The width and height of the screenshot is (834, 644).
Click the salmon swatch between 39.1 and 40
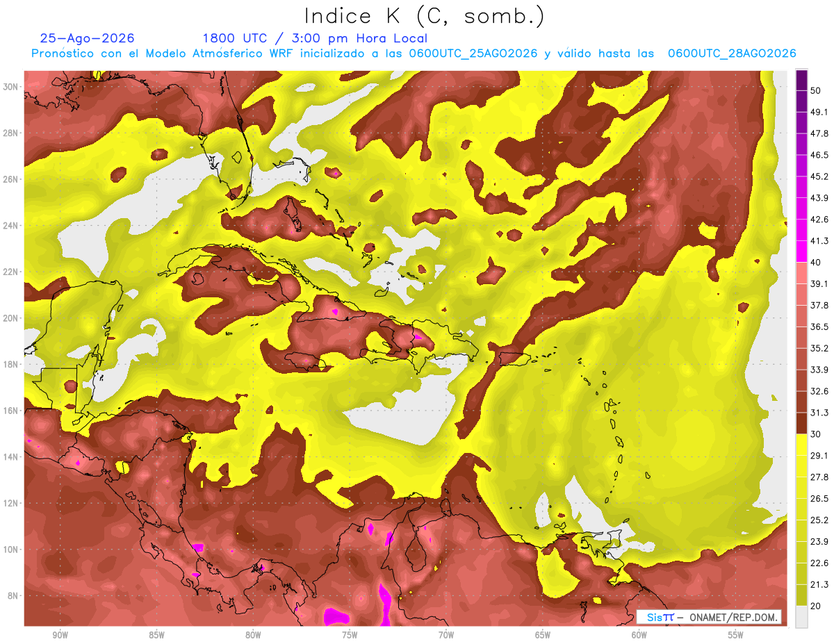(801, 273)
